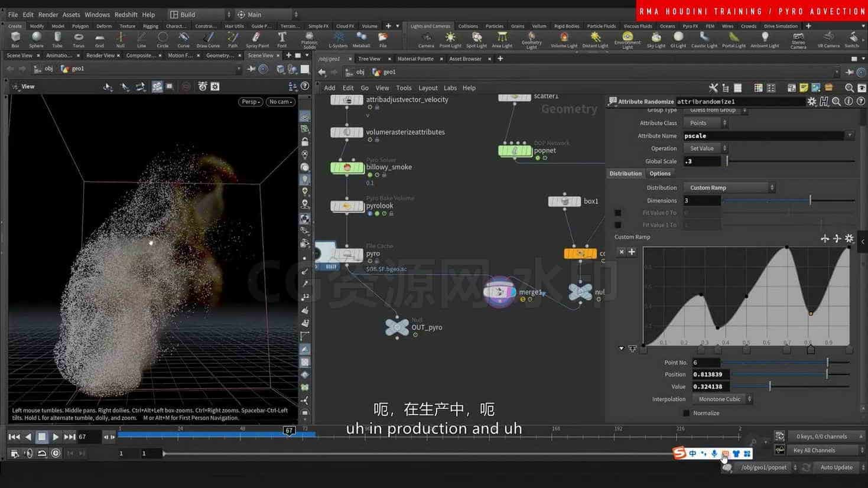The image size is (868, 488).
Task: Click the Attribute Name pscale field
Action: tap(765, 136)
